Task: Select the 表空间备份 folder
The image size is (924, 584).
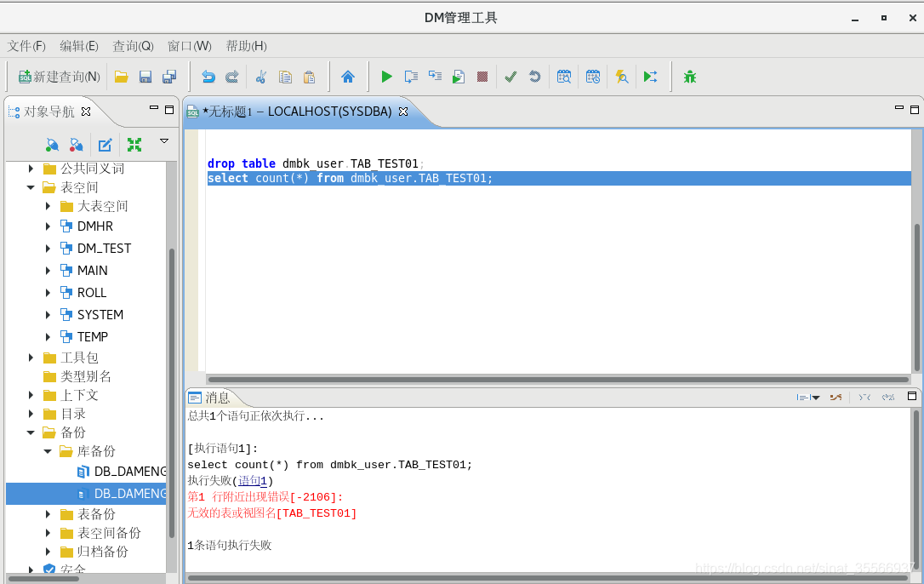Action: (x=109, y=533)
